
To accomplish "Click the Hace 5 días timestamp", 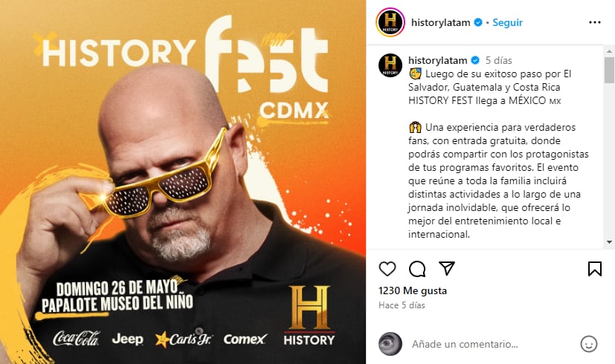I will point(402,305).
